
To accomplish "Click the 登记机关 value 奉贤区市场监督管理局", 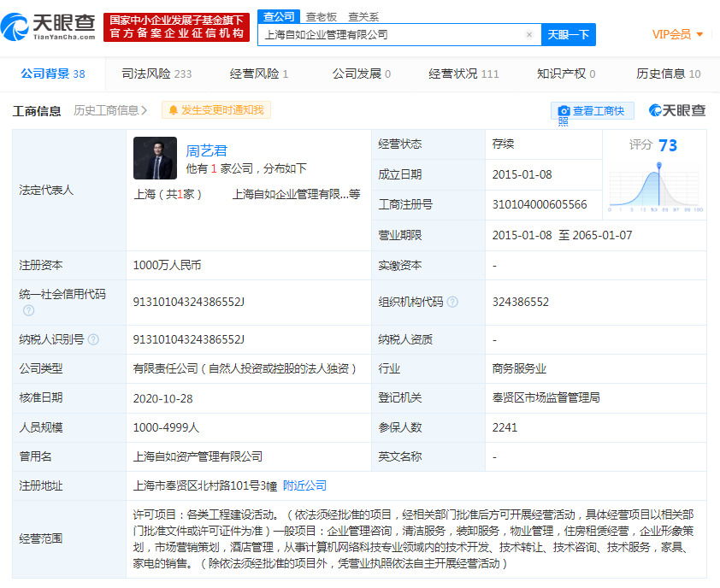I will tap(546, 397).
